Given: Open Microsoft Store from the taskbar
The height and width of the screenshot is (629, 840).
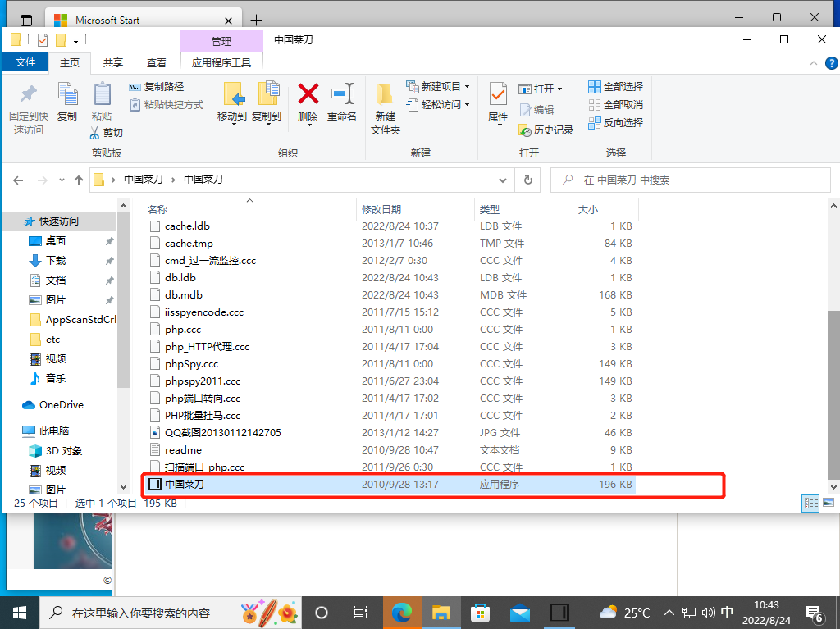Looking at the screenshot, I should point(480,613).
